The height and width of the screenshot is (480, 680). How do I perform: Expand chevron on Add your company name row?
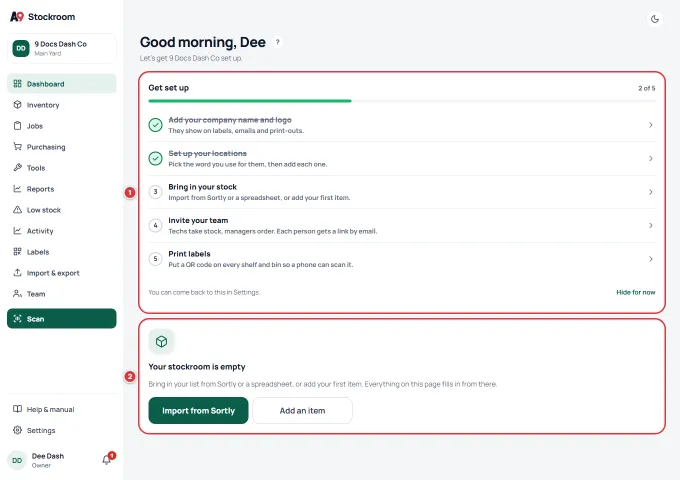(x=651, y=125)
